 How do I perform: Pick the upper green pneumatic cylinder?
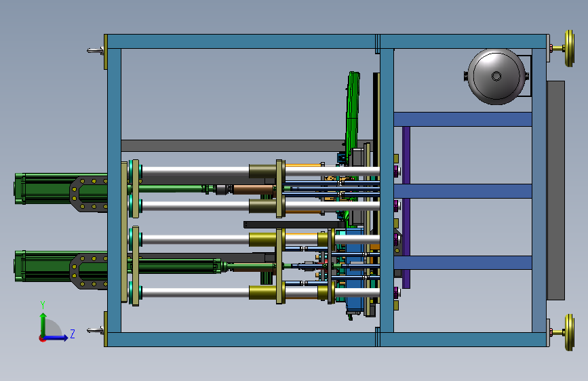click(x=61, y=188)
